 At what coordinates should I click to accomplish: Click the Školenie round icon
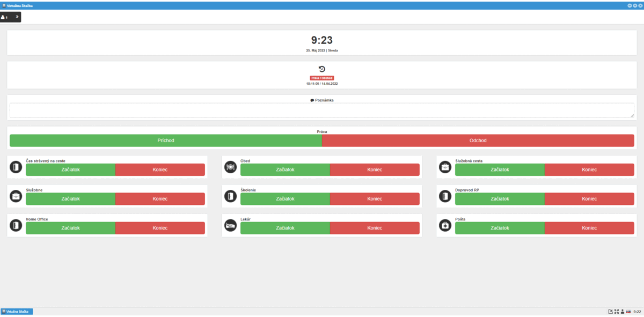(x=230, y=196)
